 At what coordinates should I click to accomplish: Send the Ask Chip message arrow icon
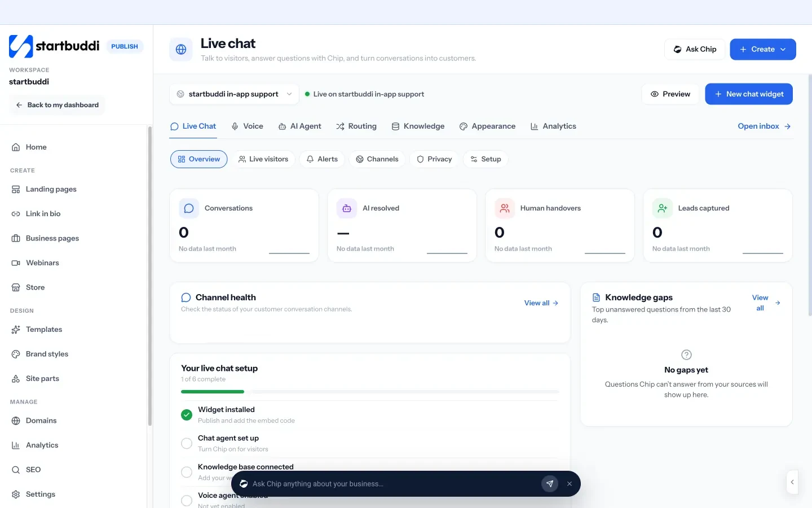point(550,484)
